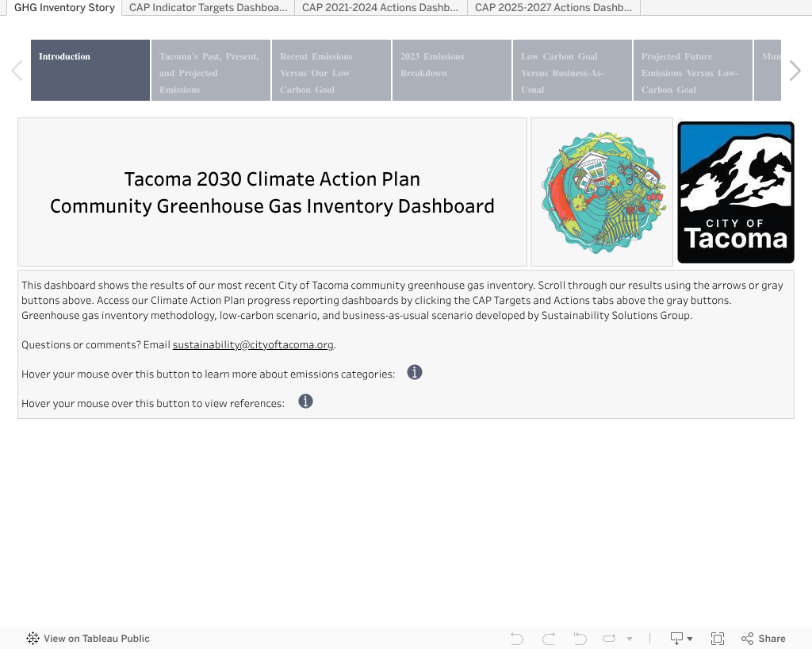Click the Redo arrow icon
The image size is (812, 649).
coord(549,639)
